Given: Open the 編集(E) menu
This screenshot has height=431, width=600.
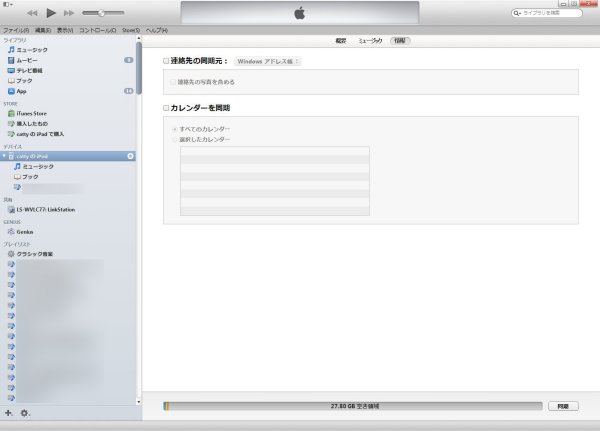Looking at the screenshot, I should [x=43, y=30].
